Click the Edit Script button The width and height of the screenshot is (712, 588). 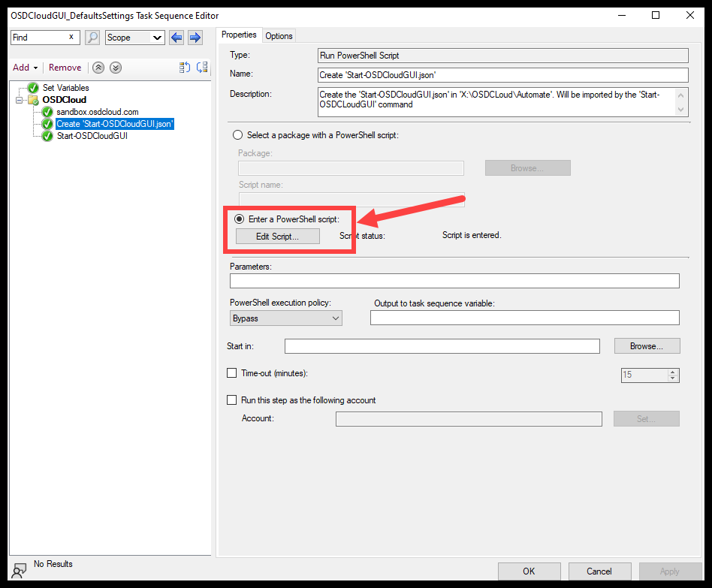[278, 235]
